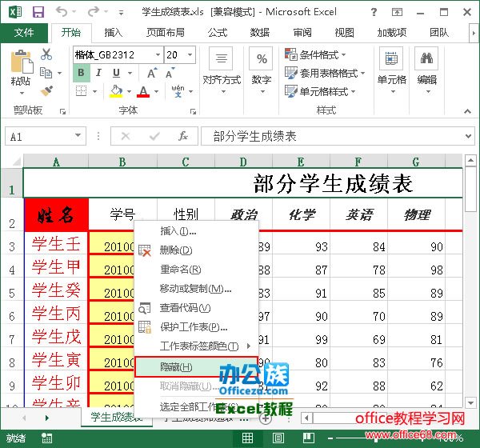Viewport: 480px width, 448px height.
Task: Switch to Formulas (公式) tab
Action: click(218, 33)
